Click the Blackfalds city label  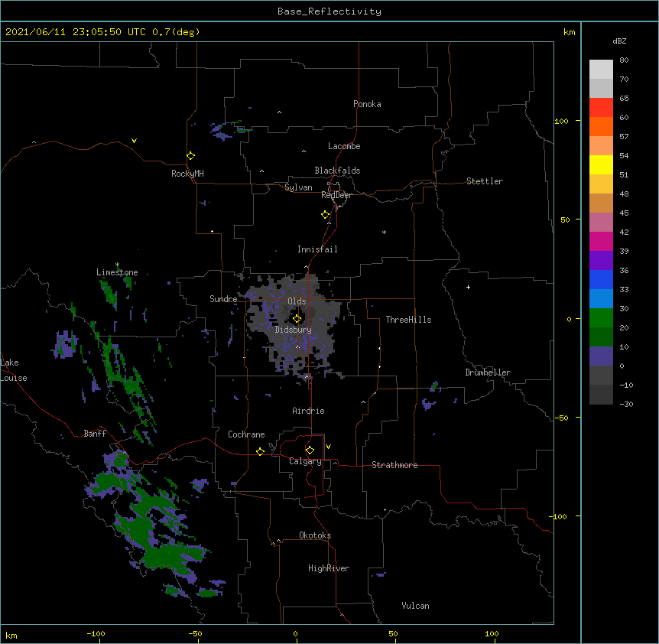click(x=337, y=171)
